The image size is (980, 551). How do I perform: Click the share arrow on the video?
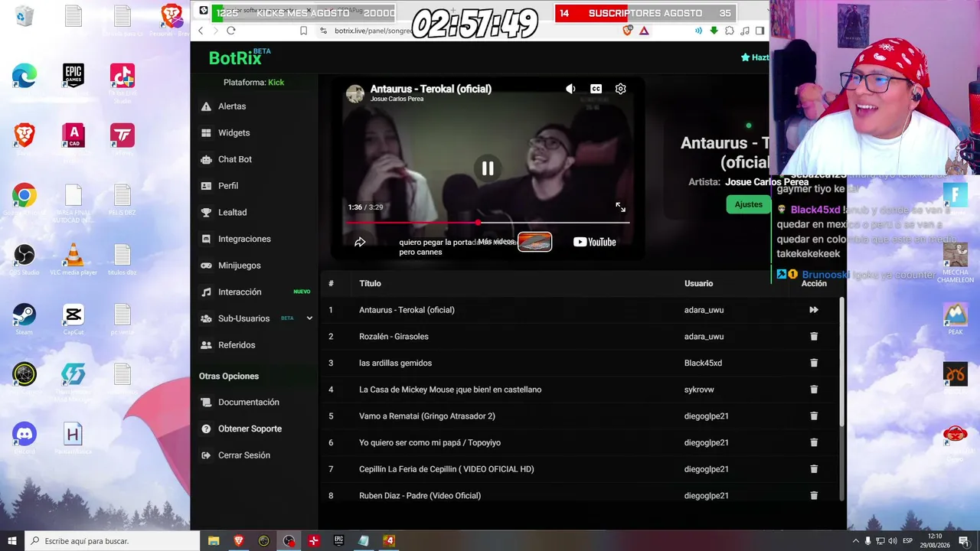click(360, 242)
